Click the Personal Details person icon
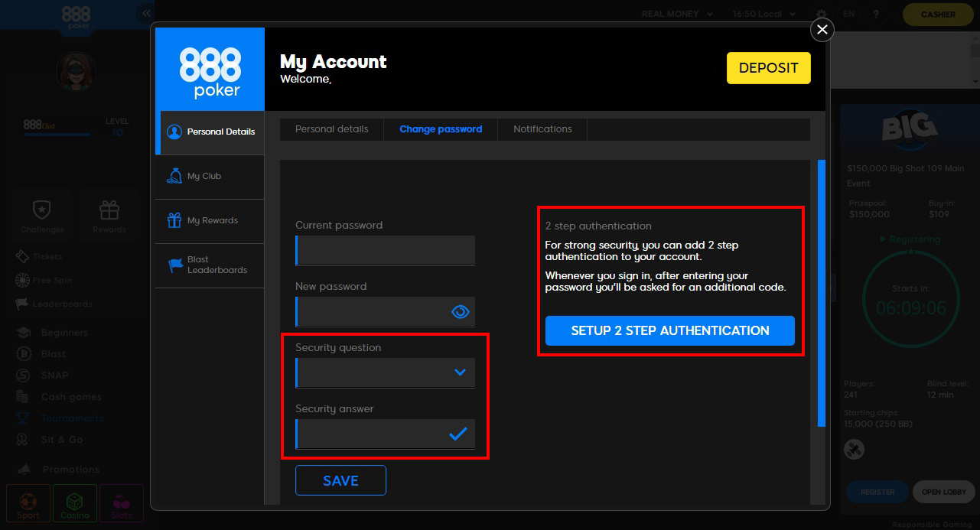Screen dimensions: 980x530 pyautogui.click(x=174, y=132)
